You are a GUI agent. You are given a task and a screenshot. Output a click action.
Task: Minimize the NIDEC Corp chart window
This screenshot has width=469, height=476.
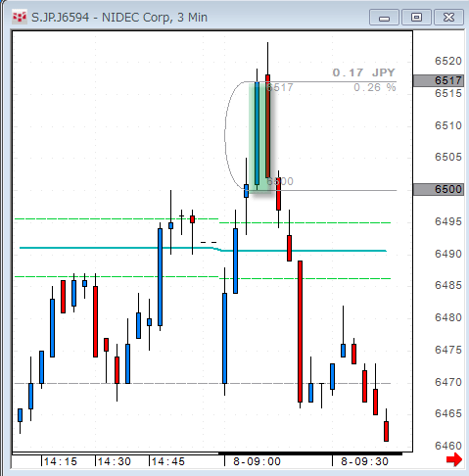(x=384, y=18)
